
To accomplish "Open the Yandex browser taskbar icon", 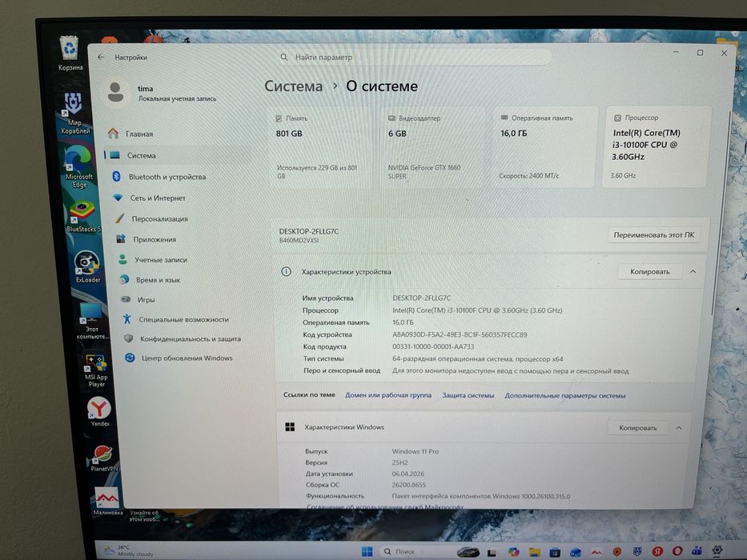I will [657, 551].
